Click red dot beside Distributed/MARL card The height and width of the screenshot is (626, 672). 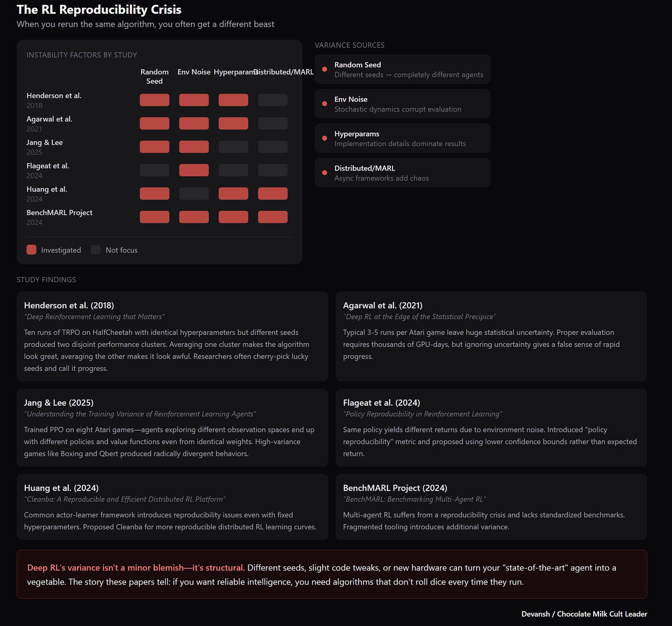pyautogui.click(x=325, y=173)
